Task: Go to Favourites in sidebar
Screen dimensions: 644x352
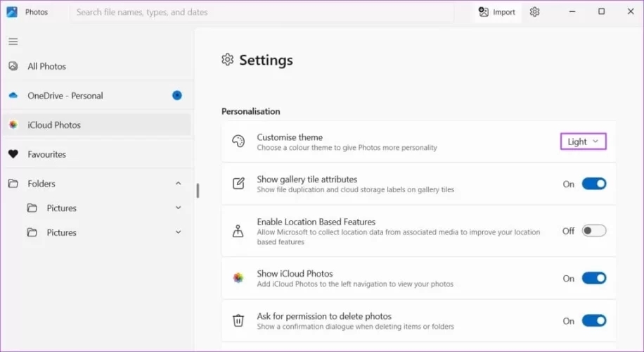Action: tap(46, 154)
